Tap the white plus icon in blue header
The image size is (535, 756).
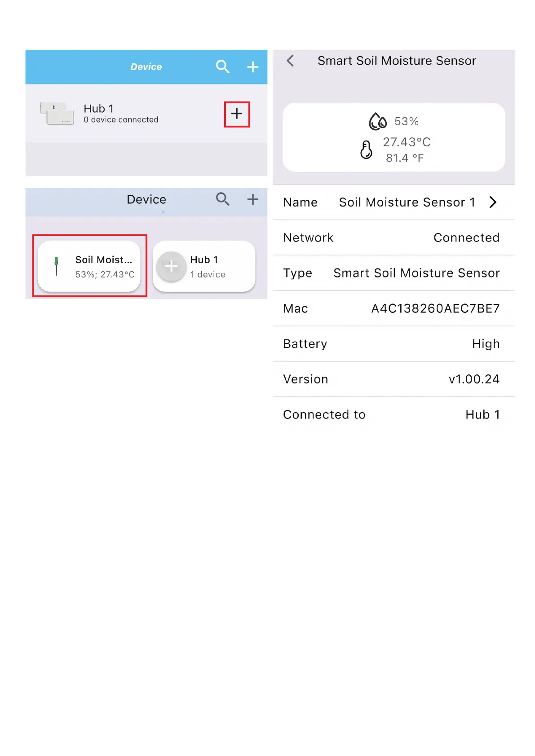[x=252, y=67]
